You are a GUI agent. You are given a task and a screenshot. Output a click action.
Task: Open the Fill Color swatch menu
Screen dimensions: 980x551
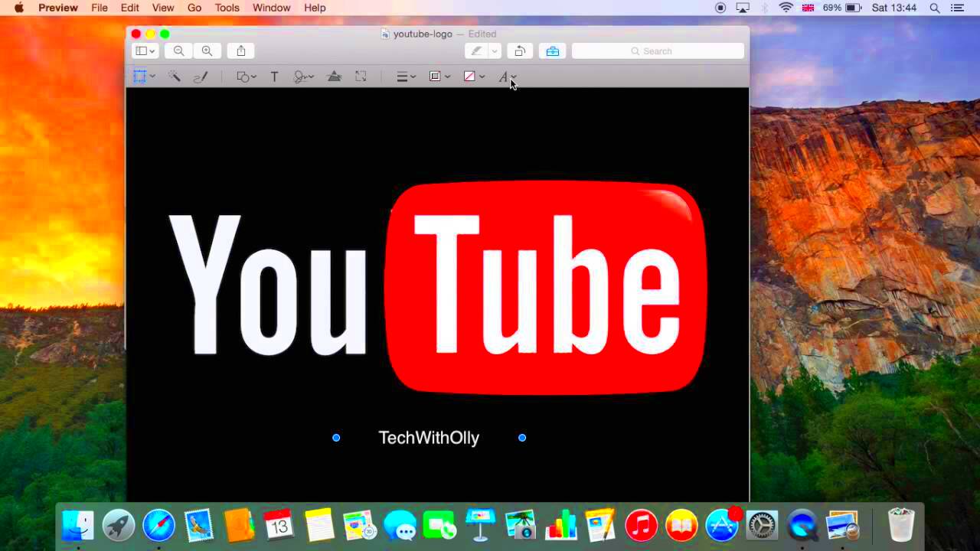coord(474,77)
